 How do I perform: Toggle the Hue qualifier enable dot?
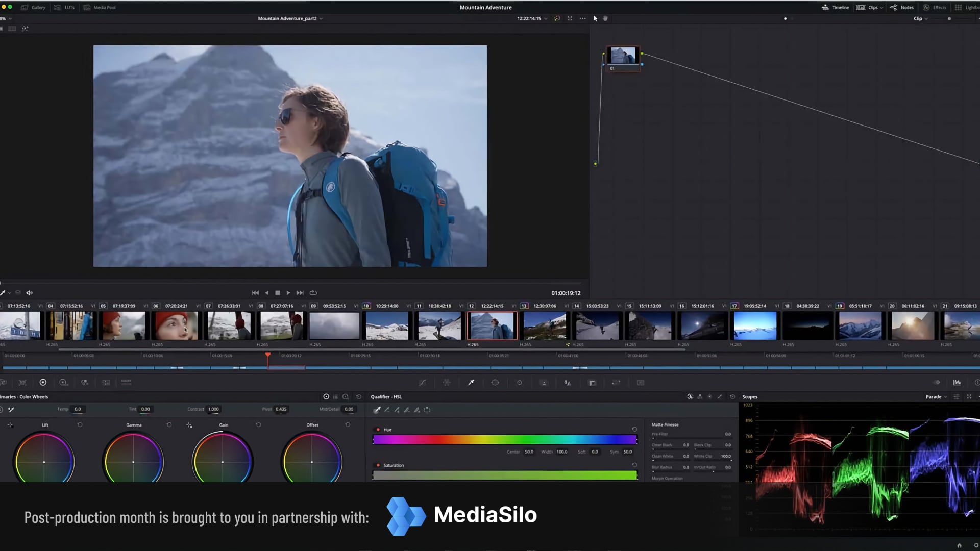pos(378,430)
